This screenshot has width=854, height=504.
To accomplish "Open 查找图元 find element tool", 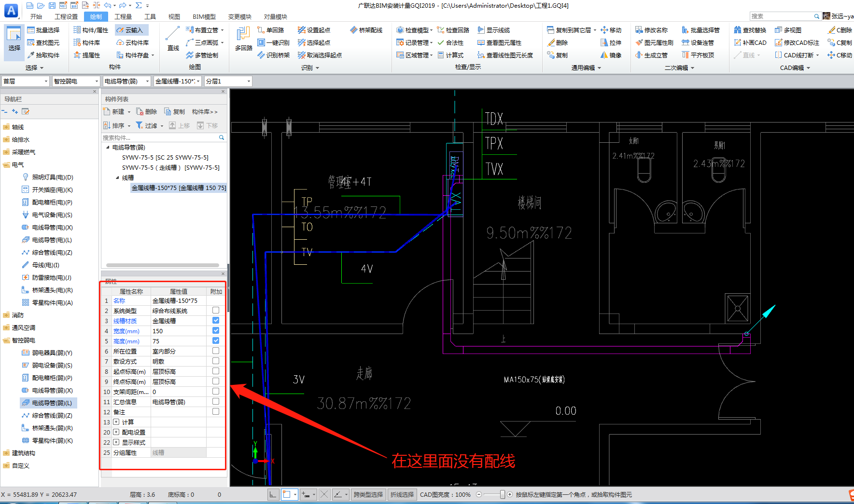I will [43, 42].
